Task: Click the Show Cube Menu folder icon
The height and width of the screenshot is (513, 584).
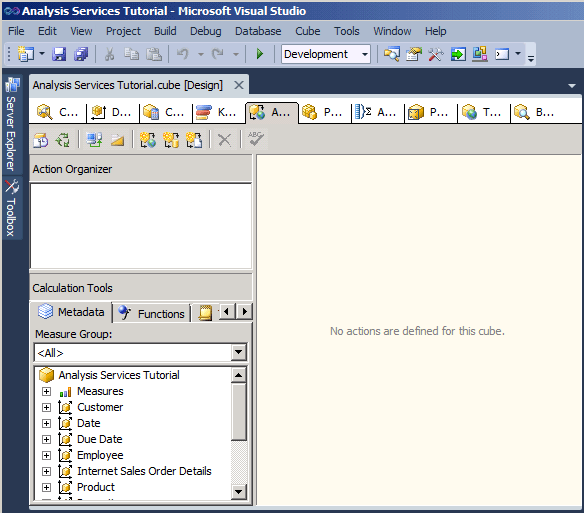Action: click(117, 140)
